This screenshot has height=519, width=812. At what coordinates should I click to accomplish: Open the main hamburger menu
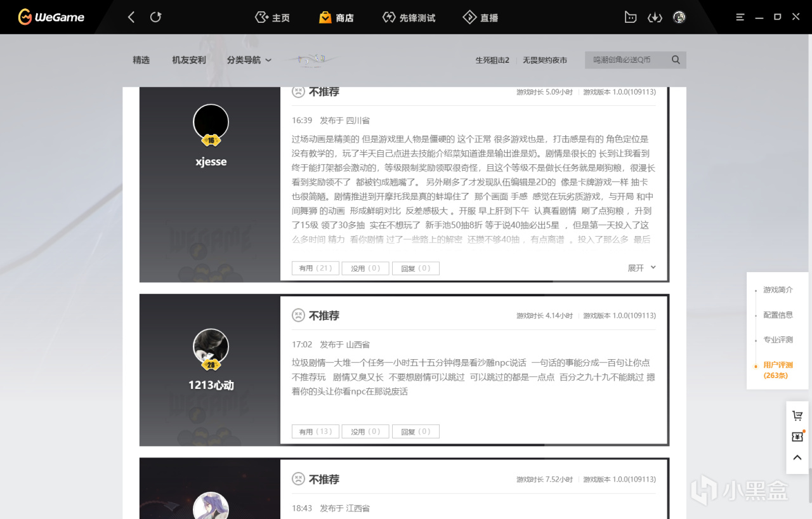(x=740, y=17)
